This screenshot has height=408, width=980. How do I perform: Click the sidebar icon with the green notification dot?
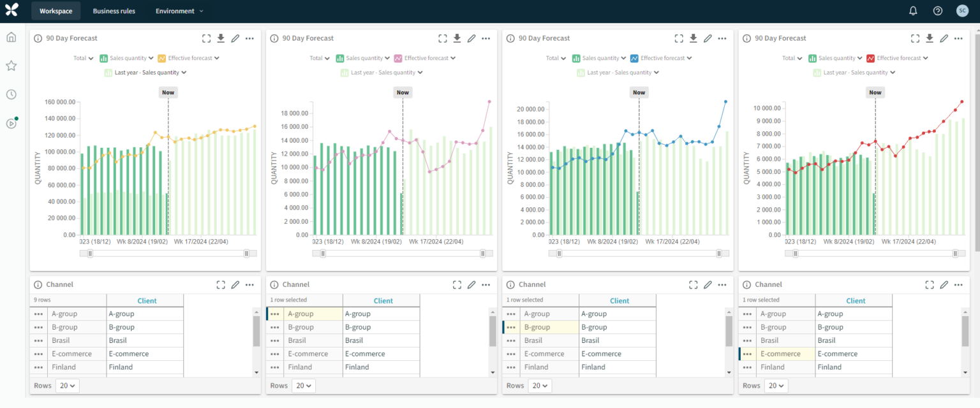point(10,123)
